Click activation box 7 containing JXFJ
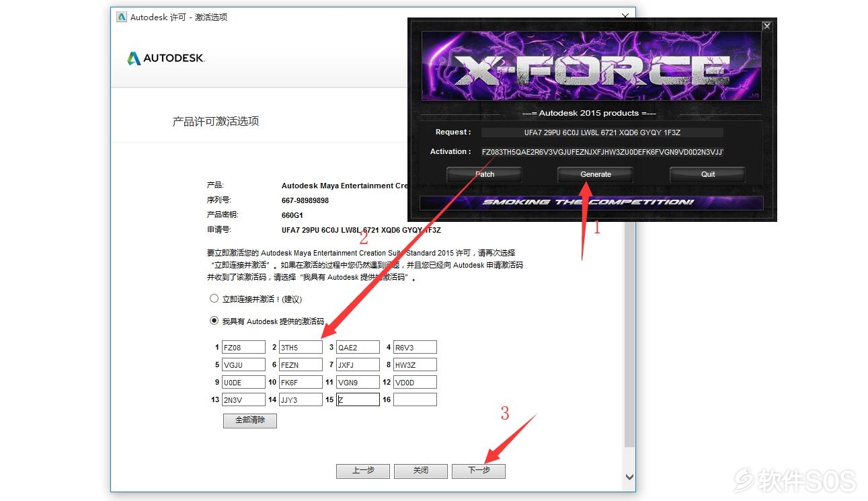Screen dimensions: 868x501 pyautogui.click(x=358, y=365)
